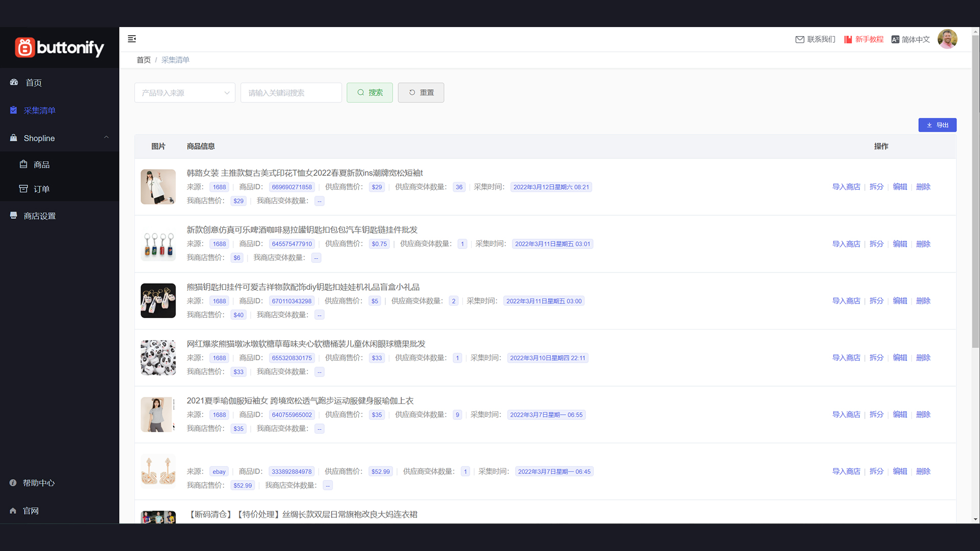
Task: Open the user avatar in top right
Action: [947, 39]
